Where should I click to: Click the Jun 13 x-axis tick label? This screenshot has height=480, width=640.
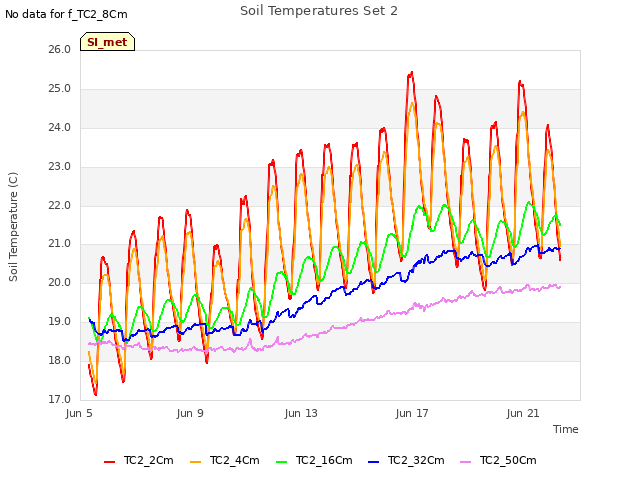[x=301, y=413]
